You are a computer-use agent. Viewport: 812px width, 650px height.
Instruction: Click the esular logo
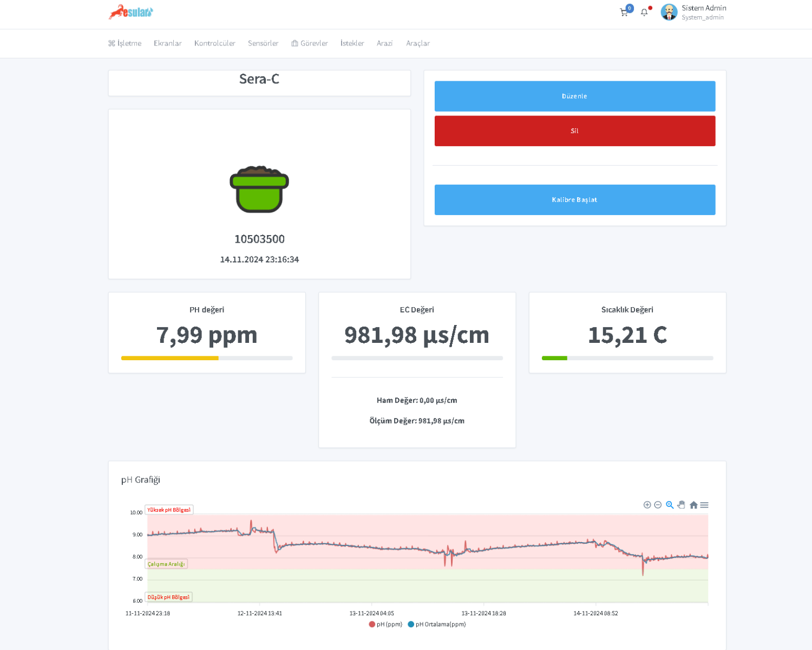pos(130,12)
